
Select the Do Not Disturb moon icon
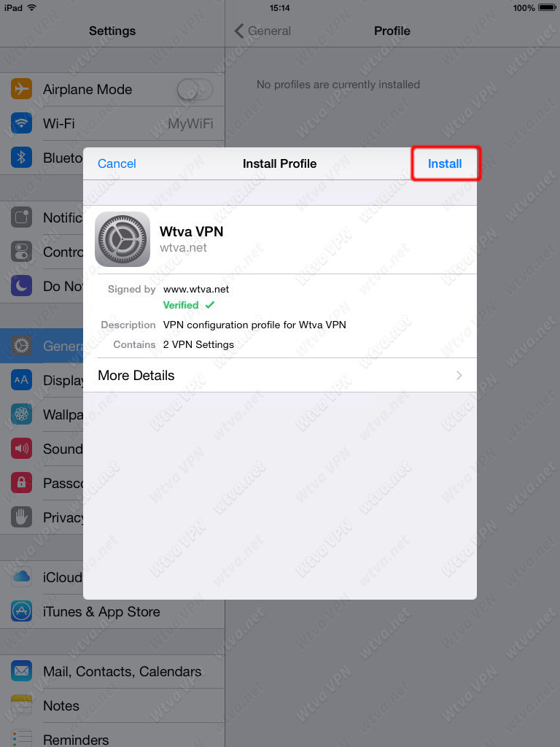tap(21, 286)
